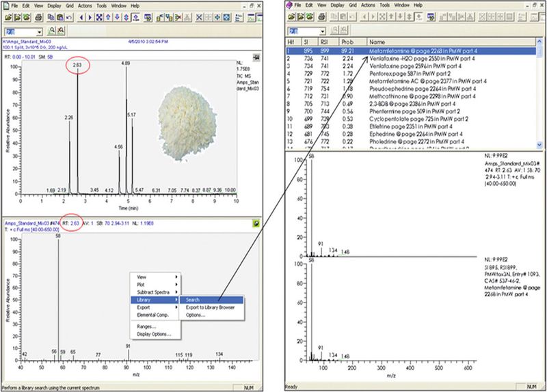Click the blue down-arrow zoom icon
This screenshot has width=547, height=392.
(x=118, y=18)
